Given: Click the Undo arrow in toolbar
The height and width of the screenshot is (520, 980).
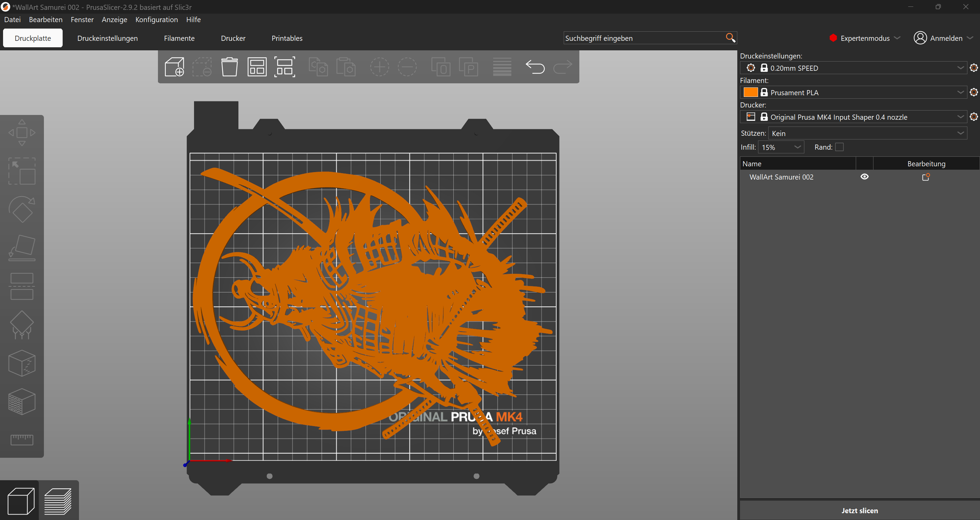Looking at the screenshot, I should [535, 67].
